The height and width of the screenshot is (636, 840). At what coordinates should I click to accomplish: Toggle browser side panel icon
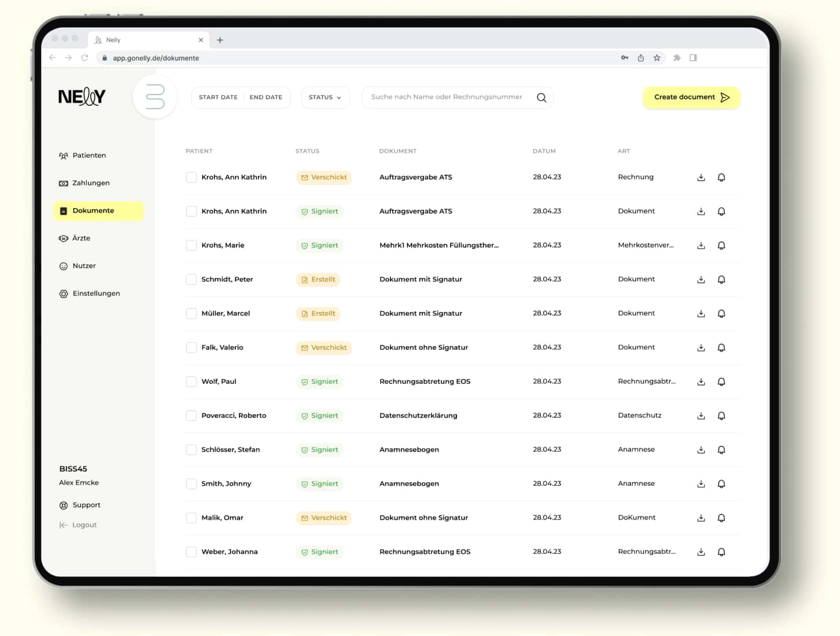coord(693,58)
